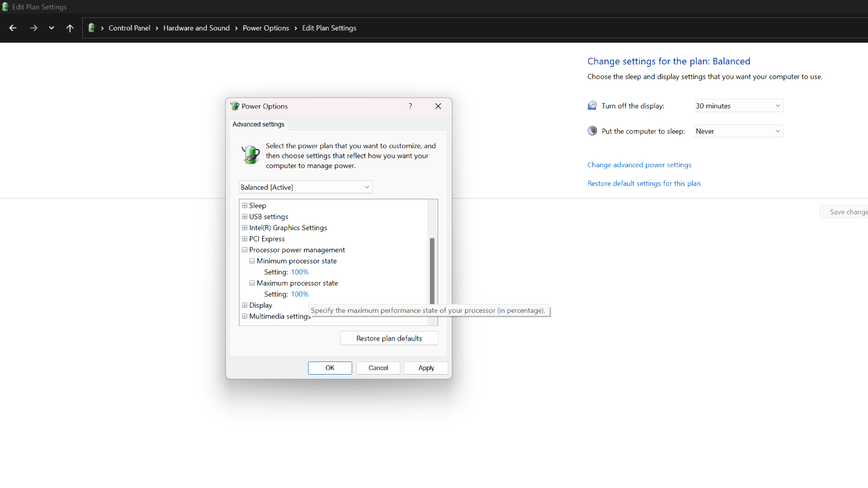The height and width of the screenshot is (488, 868).
Task: Click the forward navigation arrow
Action: tap(33, 28)
